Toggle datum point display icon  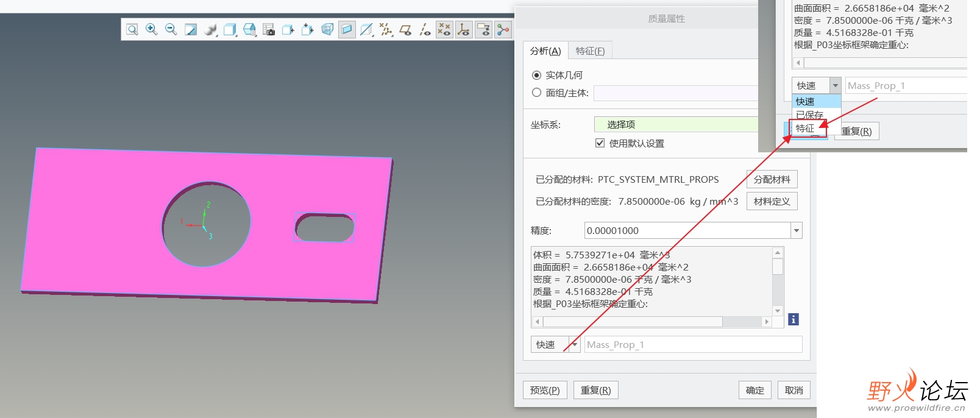pyautogui.click(x=444, y=29)
